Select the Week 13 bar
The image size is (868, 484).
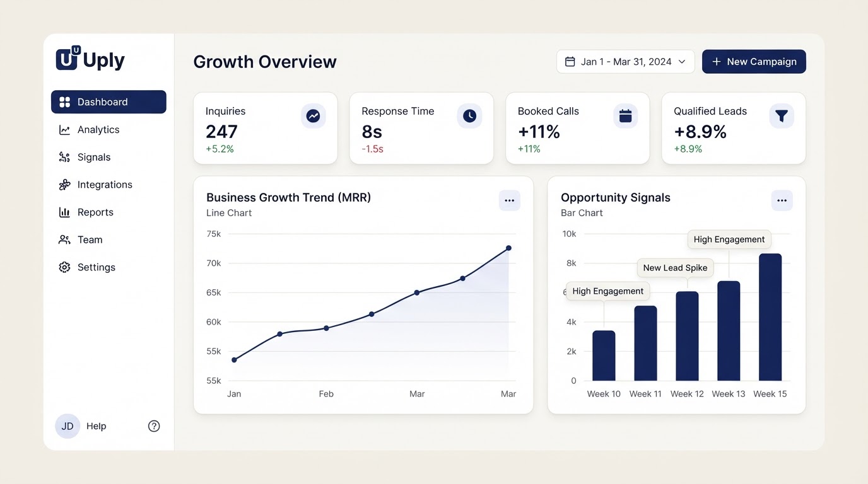pyautogui.click(x=729, y=331)
